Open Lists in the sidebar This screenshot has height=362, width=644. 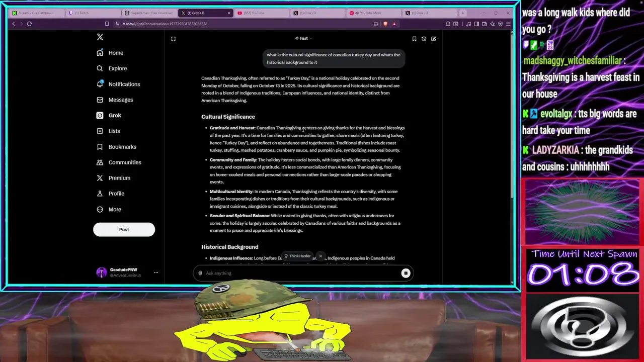pyautogui.click(x=108, y=131)
